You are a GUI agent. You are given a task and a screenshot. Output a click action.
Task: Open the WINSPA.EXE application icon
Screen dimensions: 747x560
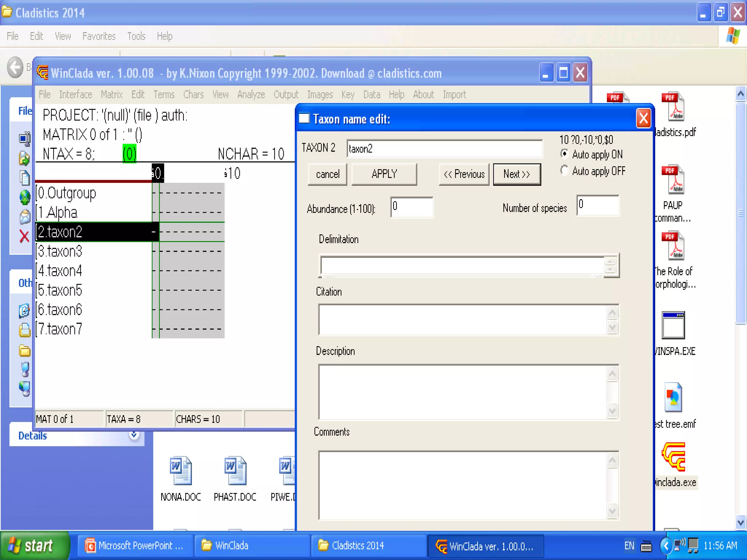673,325
